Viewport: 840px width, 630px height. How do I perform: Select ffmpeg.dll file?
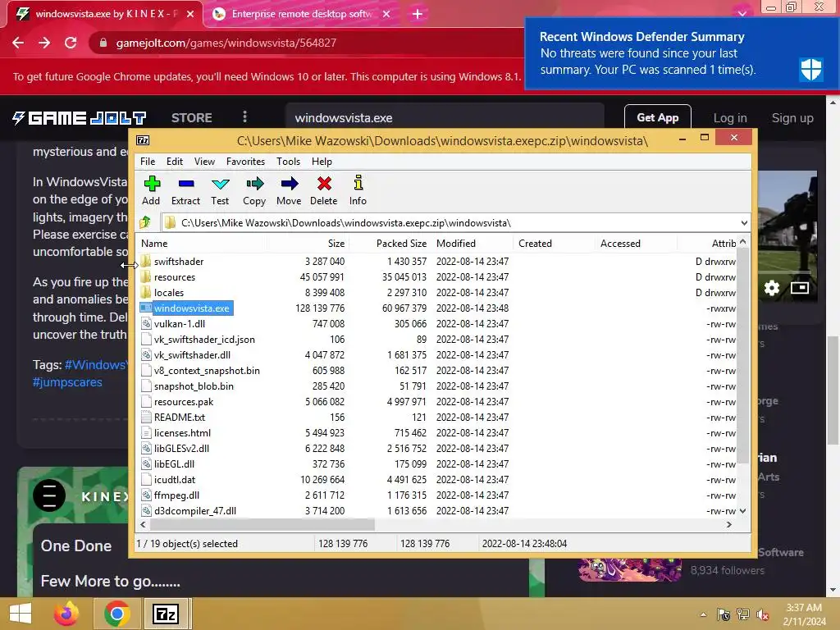[x=177, y=495]
